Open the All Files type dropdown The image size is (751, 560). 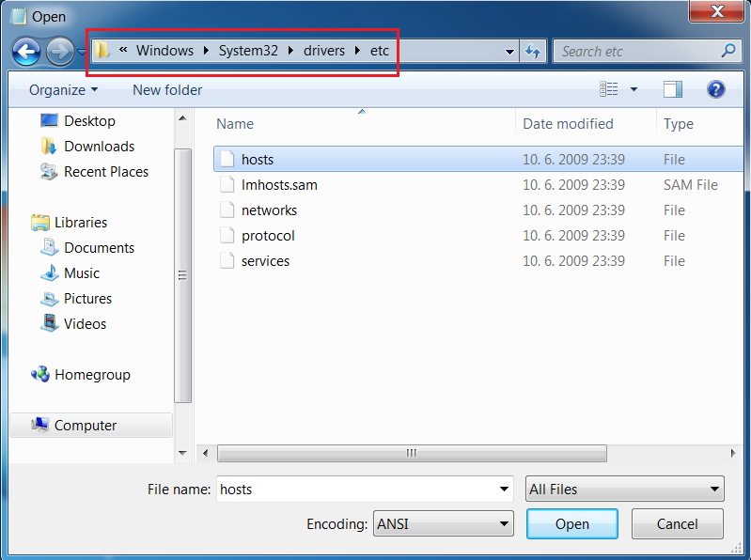tap(624, 489)
